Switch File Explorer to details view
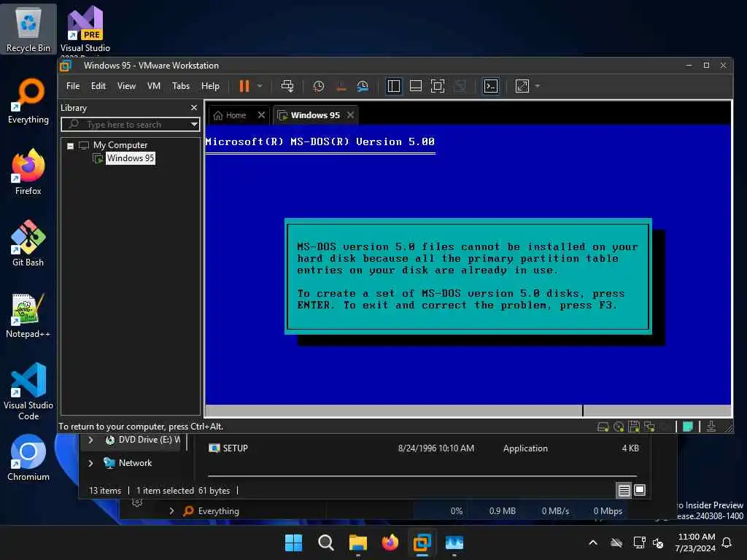The image size is (747, 560). (624, 490)
